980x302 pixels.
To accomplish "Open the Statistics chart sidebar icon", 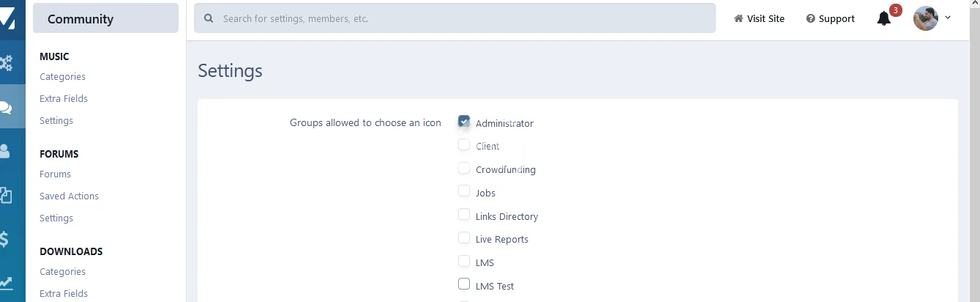I will point(6,282).
